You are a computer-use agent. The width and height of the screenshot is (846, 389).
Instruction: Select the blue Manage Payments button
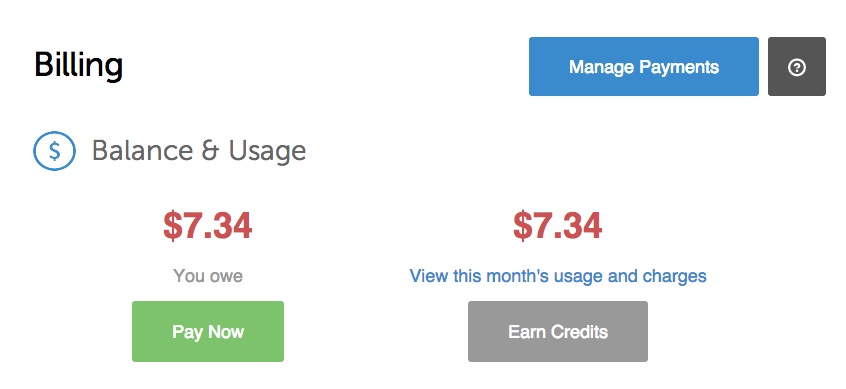[x=644, y=66]
